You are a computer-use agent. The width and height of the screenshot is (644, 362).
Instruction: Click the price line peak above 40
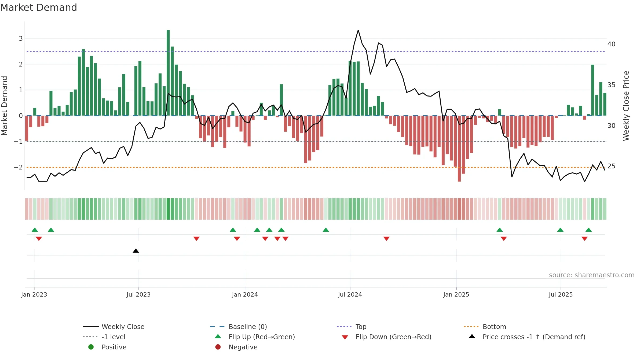[358, 30]
